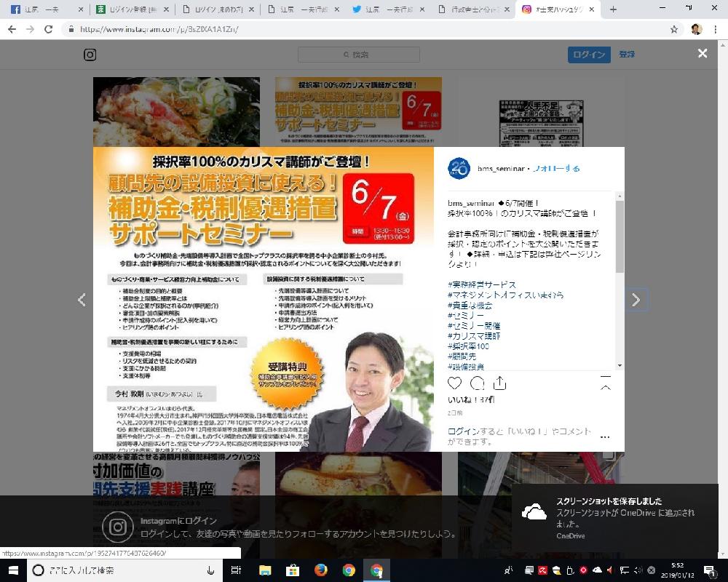Open hashtag #顧問先
This screenshot has height=582, width=728.
coord(462,356)
